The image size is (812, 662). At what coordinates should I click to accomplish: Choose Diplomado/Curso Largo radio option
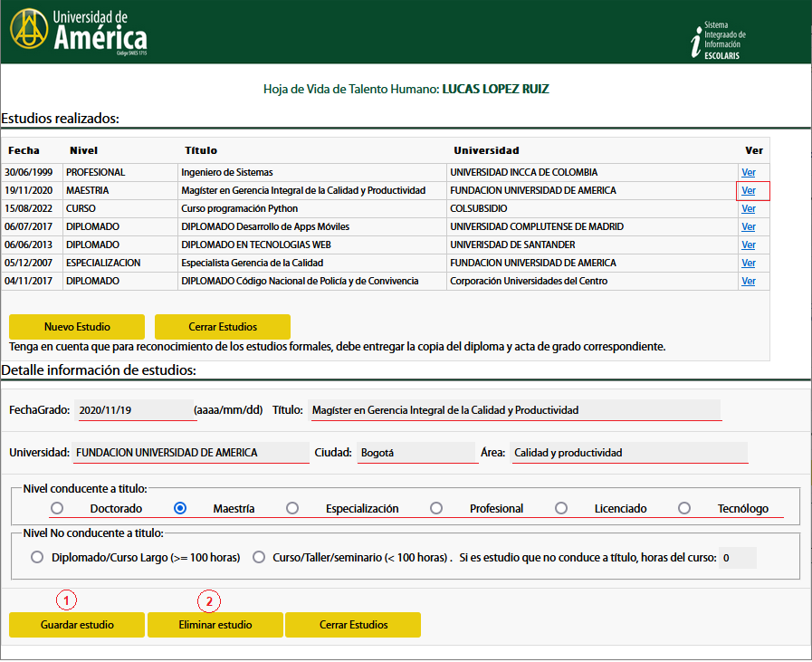coord(37,557)
